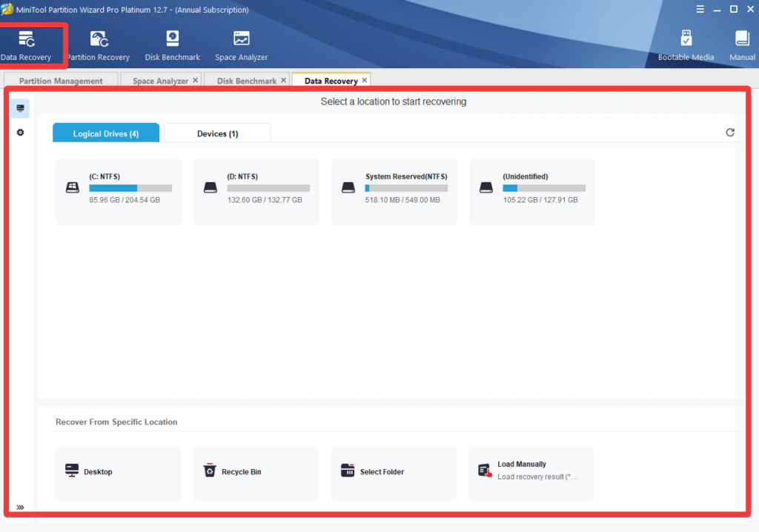Select the D: NTFS drive card
This screenshot has height=532, width=759.
tap(256, 191)
